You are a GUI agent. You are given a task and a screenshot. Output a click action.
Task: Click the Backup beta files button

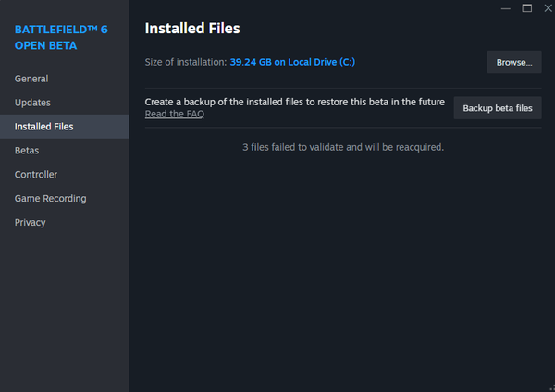tap(498, 108)
